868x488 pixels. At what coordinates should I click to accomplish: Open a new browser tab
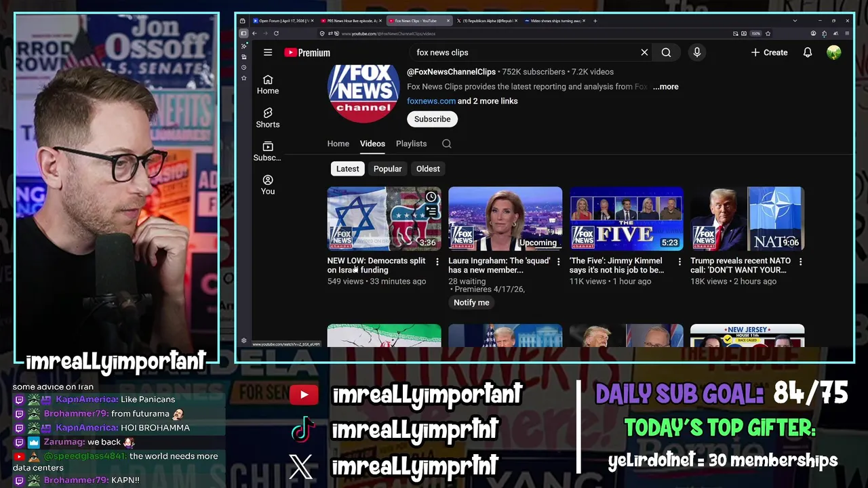[595, 21]
